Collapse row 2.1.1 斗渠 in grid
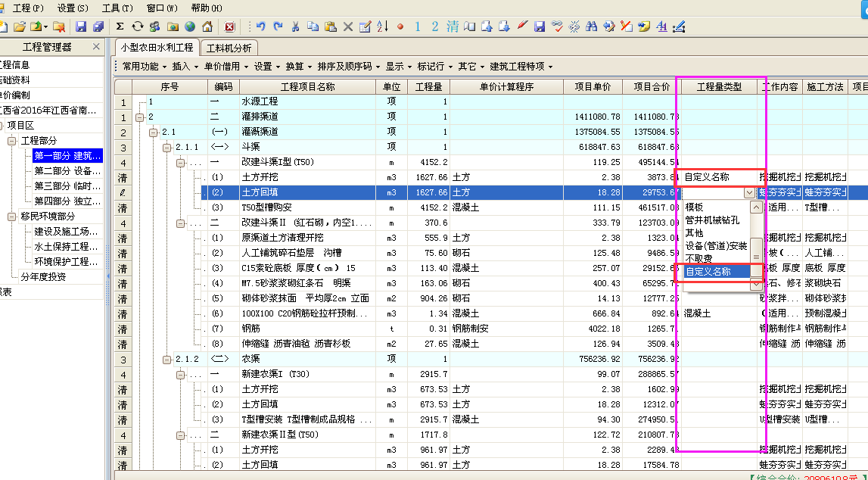 (x=166, y=147)
